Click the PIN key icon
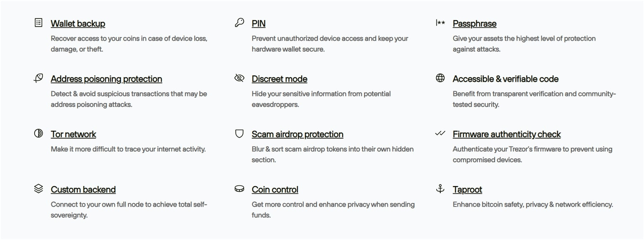 click(239, 23)
